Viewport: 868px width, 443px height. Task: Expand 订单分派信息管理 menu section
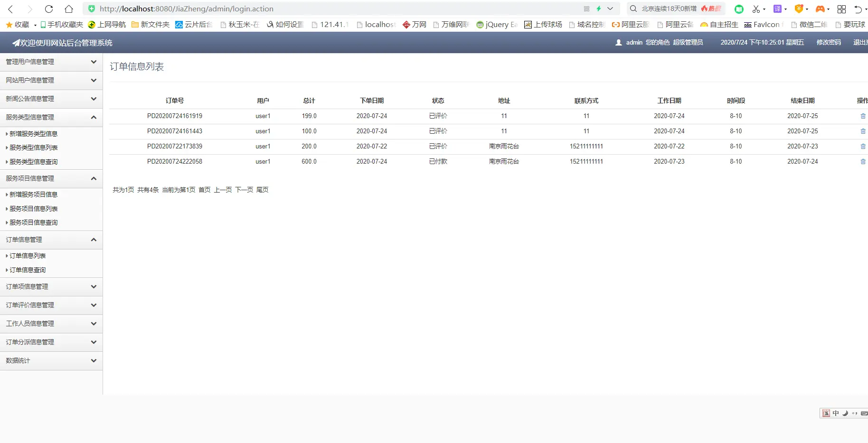(x=51, y=342)
